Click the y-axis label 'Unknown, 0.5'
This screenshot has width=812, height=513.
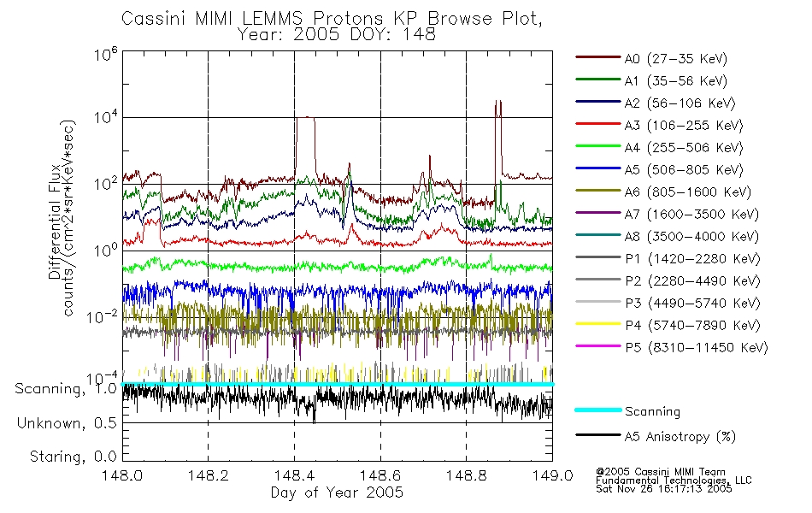(x=67, y=423)
